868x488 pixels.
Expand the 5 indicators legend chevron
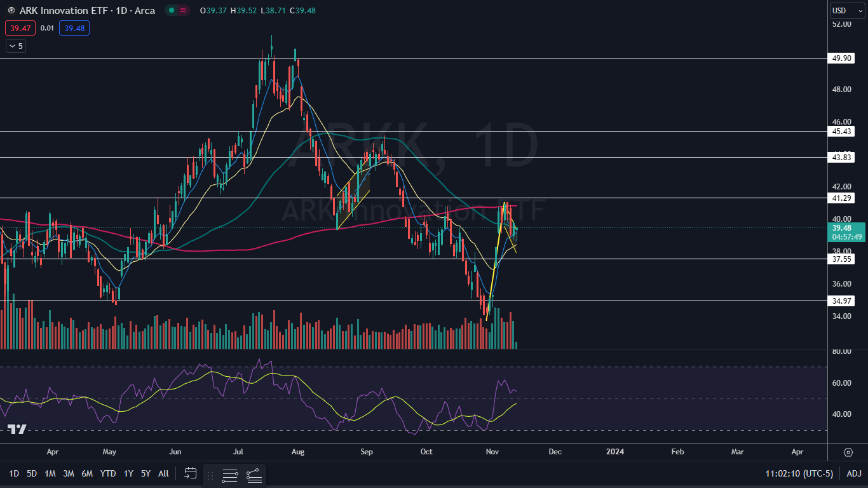16,46
